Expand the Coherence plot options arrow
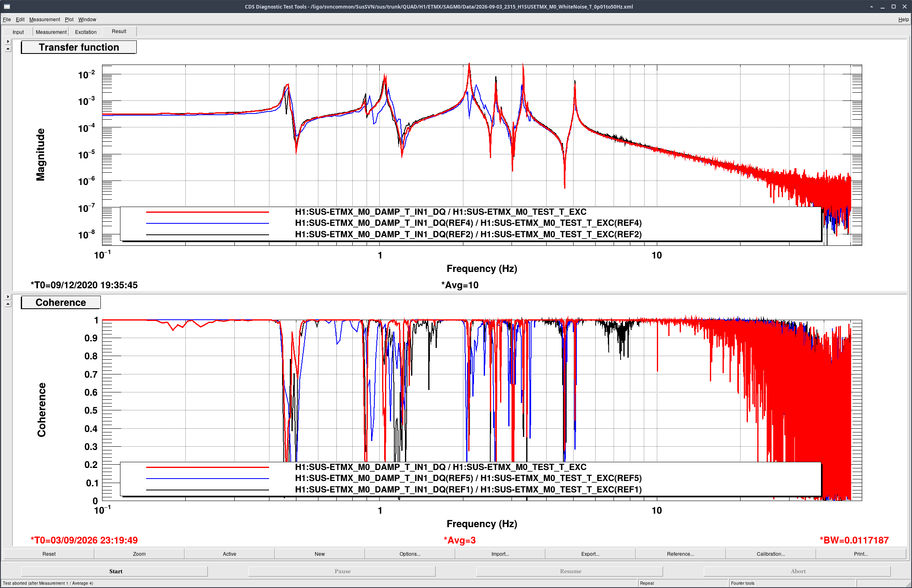This screenshot has height=588, width=912. coord(8,297)
